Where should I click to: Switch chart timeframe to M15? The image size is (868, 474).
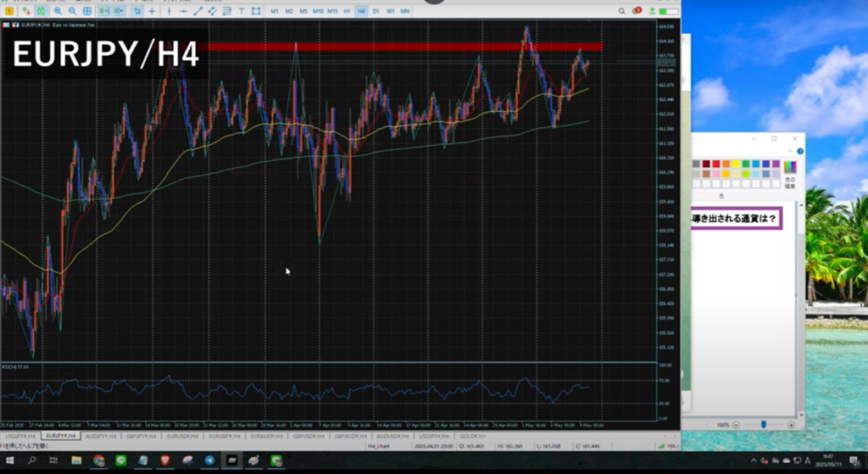[x=332, y=11]
